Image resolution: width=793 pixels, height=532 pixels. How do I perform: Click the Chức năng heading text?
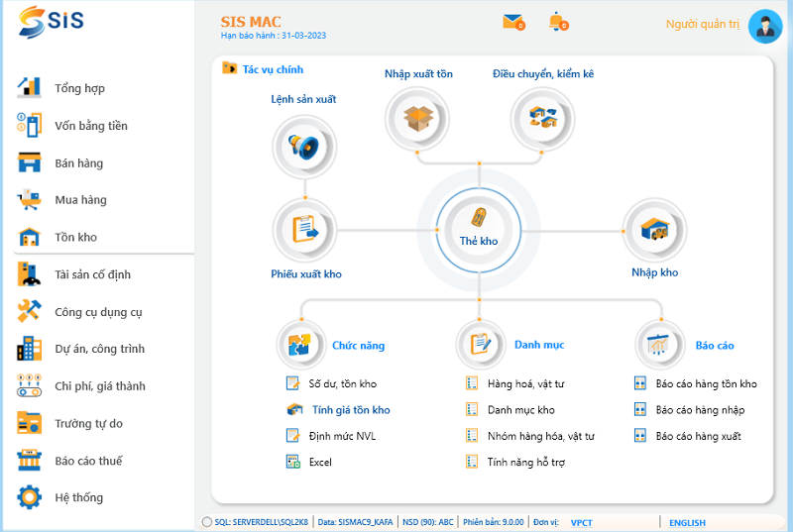358,346
